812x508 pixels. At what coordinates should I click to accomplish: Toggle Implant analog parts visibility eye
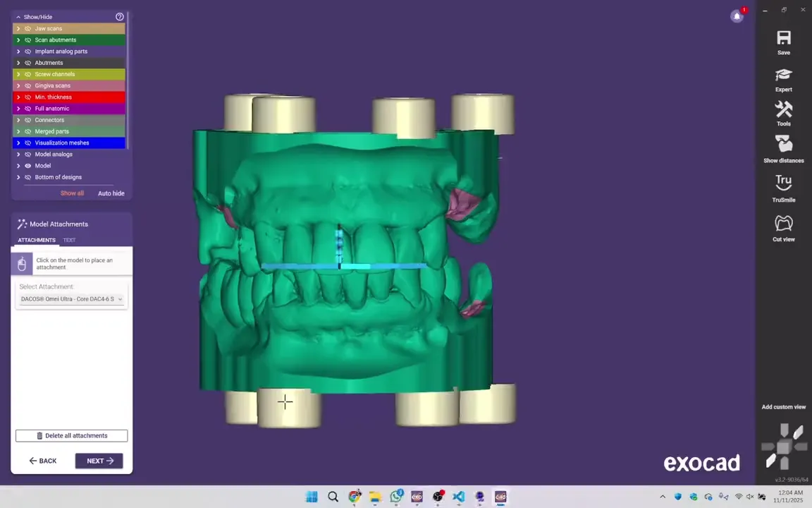click(28, 52)
